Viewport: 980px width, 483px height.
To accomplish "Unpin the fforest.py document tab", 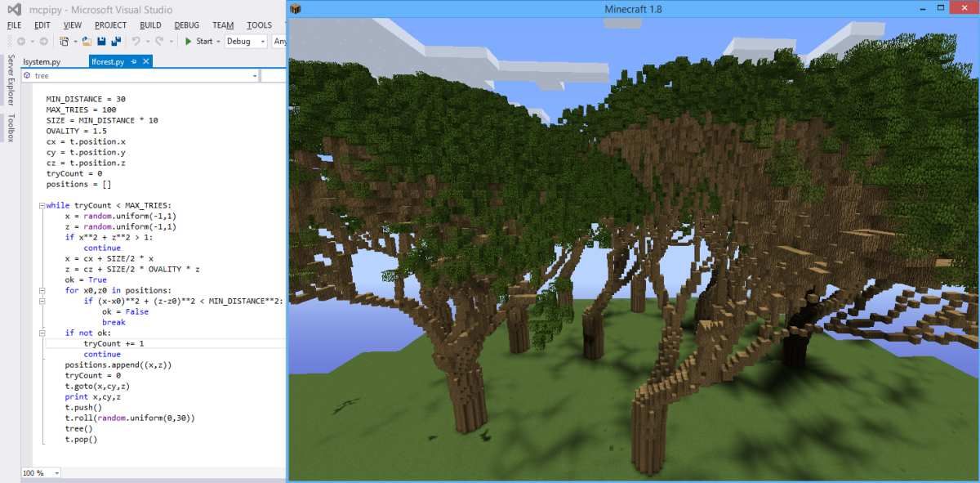I will pyautogui.click(x=133, y=60).
